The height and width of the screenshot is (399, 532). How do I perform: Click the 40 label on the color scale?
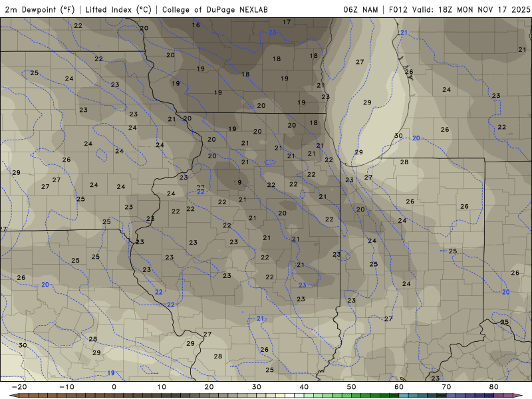tap(304, 387)
